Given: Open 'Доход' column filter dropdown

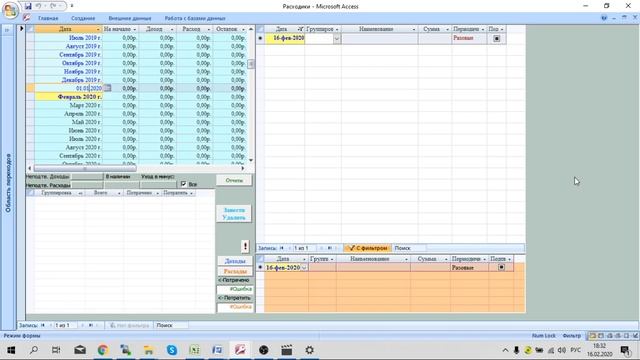Looking at the screenshot, I should [x=172, y=29].
